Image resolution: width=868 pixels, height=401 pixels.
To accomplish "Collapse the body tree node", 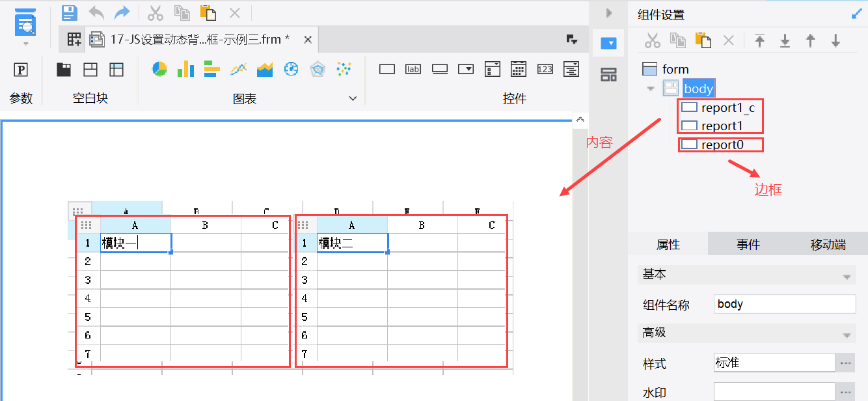I will click(x=651, y=89).
